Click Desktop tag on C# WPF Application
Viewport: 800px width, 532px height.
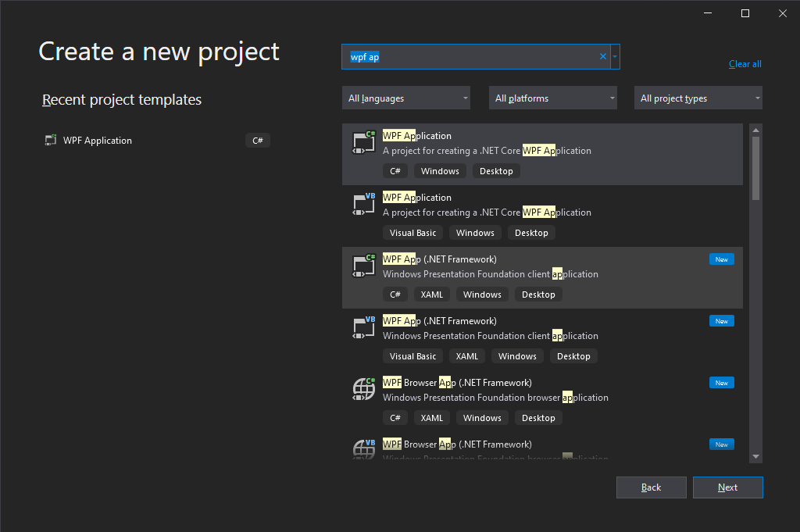(496, 171)
